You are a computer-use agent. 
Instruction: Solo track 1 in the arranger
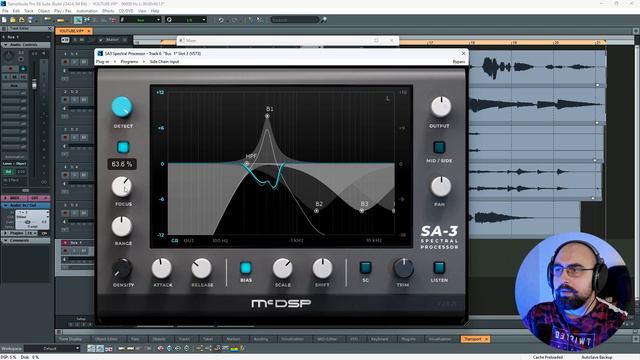tap(75, 62)
